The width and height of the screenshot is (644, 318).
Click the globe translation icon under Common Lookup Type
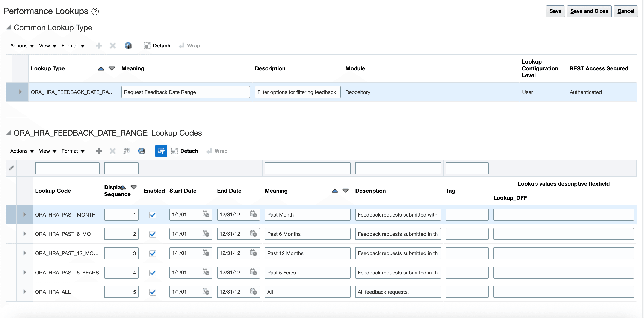pyautogui.click(x=128, y=45)
